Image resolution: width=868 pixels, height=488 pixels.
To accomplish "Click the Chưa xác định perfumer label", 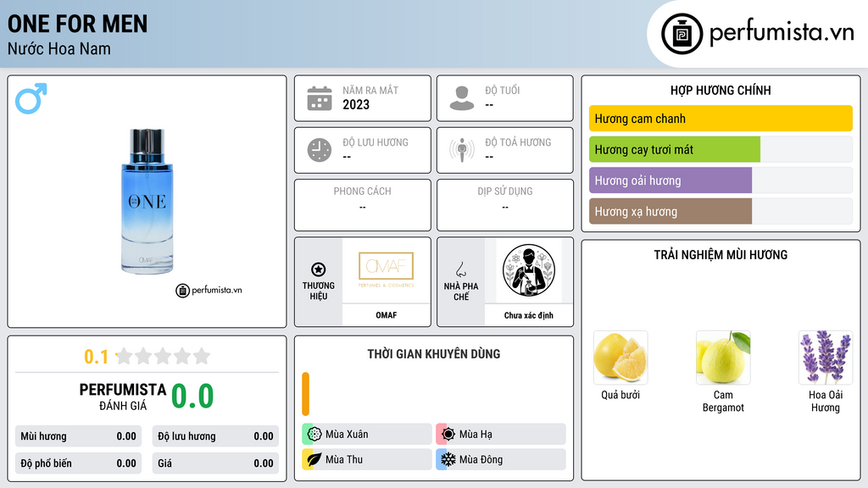I will (x=529, y=315).
